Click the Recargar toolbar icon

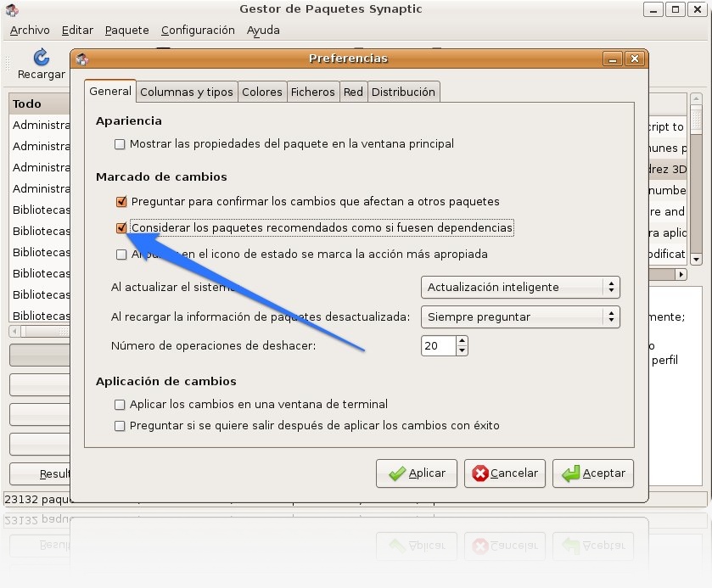tap(42, 64)
